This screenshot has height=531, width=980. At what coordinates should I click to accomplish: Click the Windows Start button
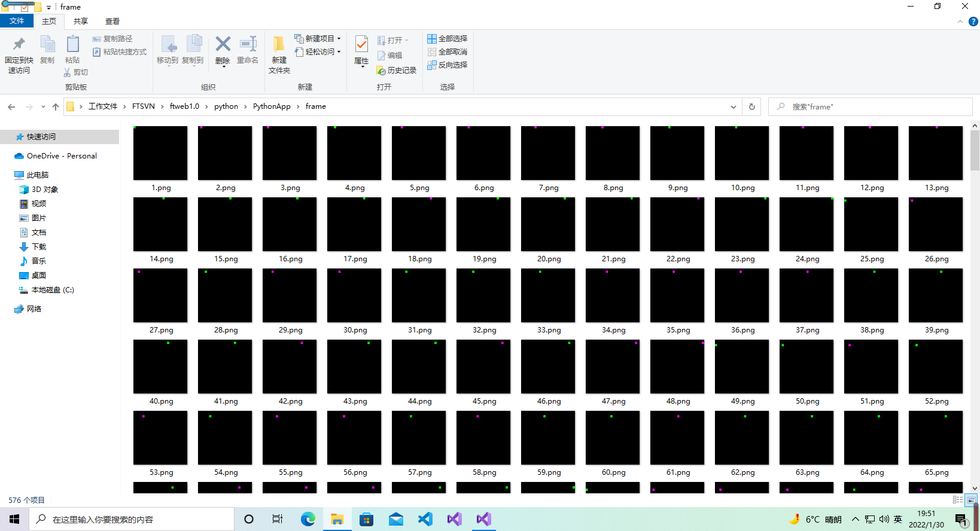pyautogui.click(x=14, y=519)
